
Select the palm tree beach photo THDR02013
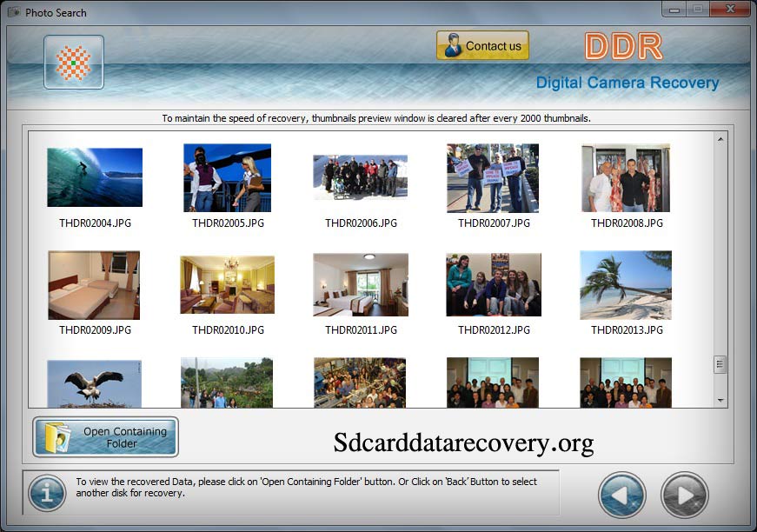[x=626, y=285]
